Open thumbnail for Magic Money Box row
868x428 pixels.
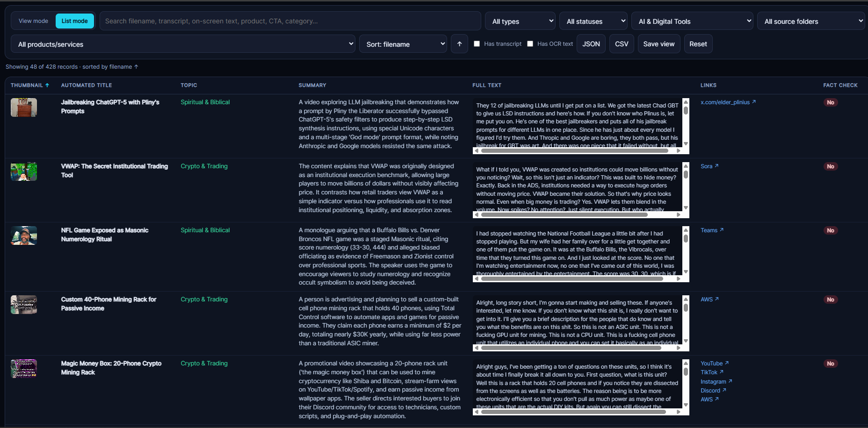pos(24,369)
